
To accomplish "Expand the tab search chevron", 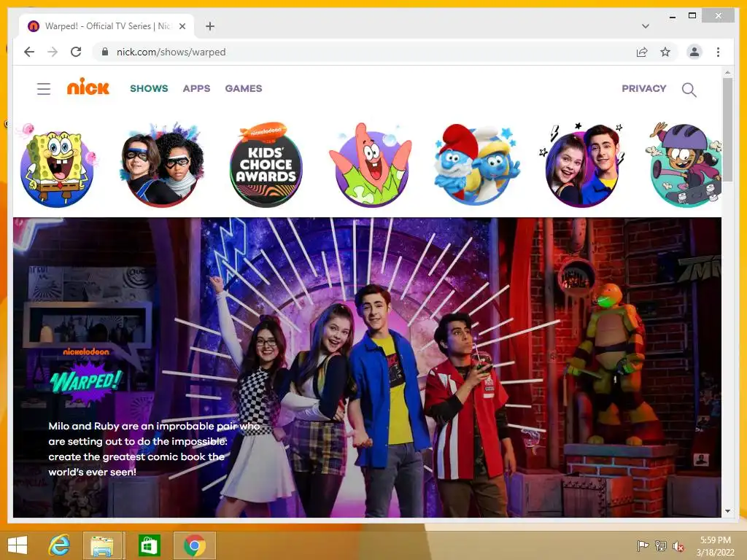I will pyautogui.click(x=645, y=26).
